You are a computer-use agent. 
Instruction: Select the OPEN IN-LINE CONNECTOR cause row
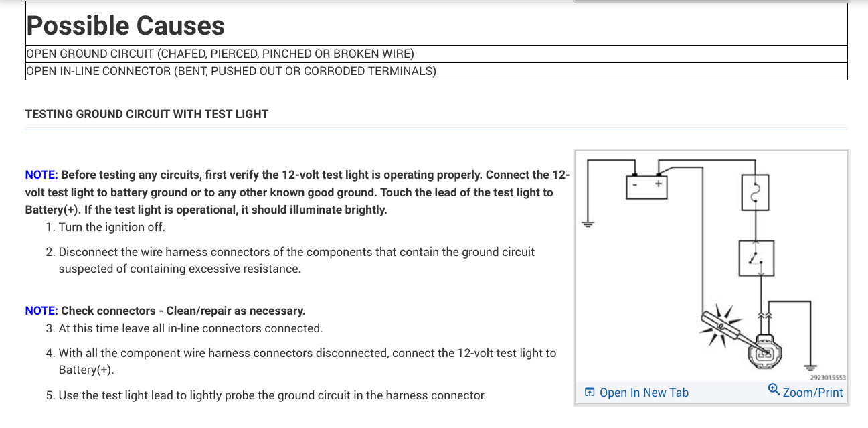point(231,71)
